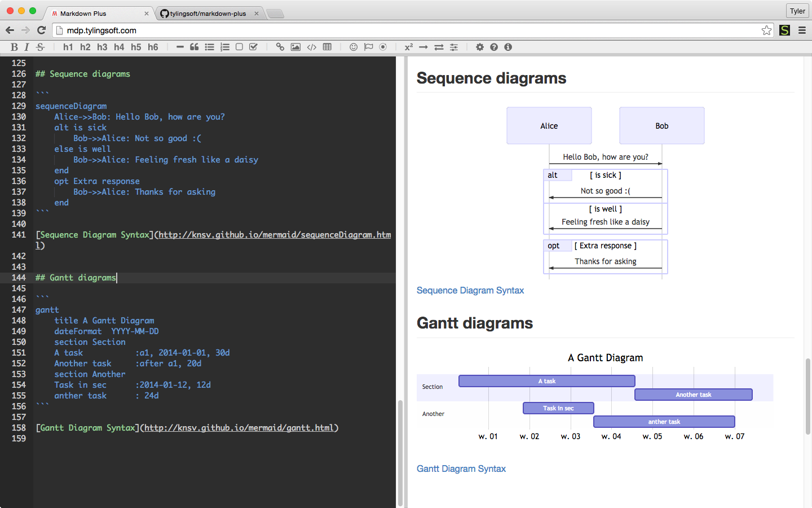This screenshot has height=508, width=812.
Task: Insert a horizontal rule
Action: [x=180, y=47]
